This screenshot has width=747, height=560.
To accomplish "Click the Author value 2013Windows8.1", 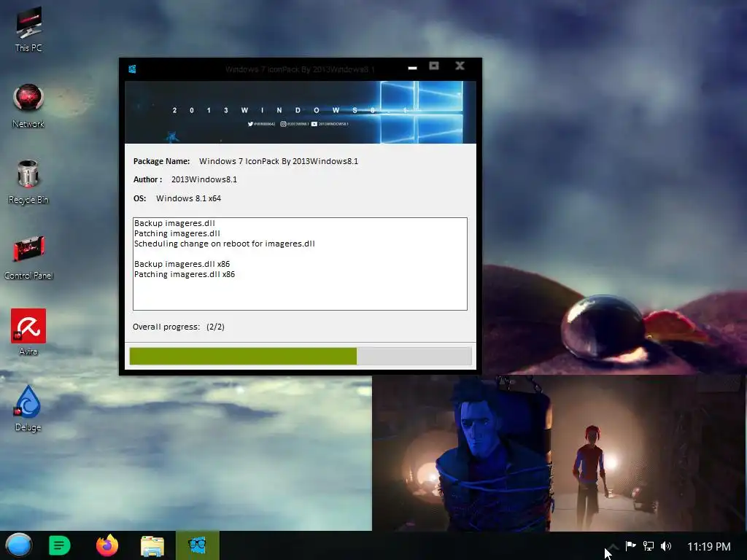I will (x=204, y=179).
